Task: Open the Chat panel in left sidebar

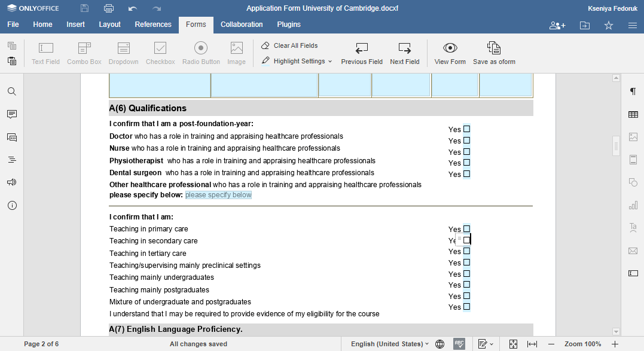Action: point(12,137)
